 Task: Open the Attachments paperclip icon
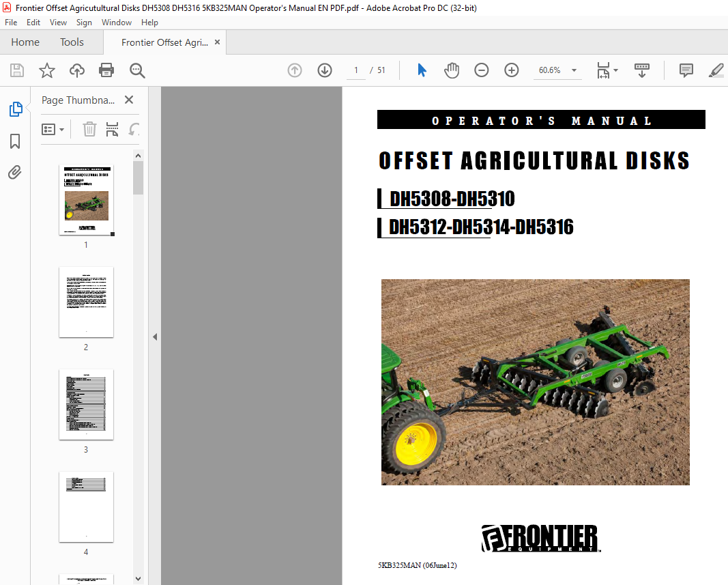coord(15,173)
